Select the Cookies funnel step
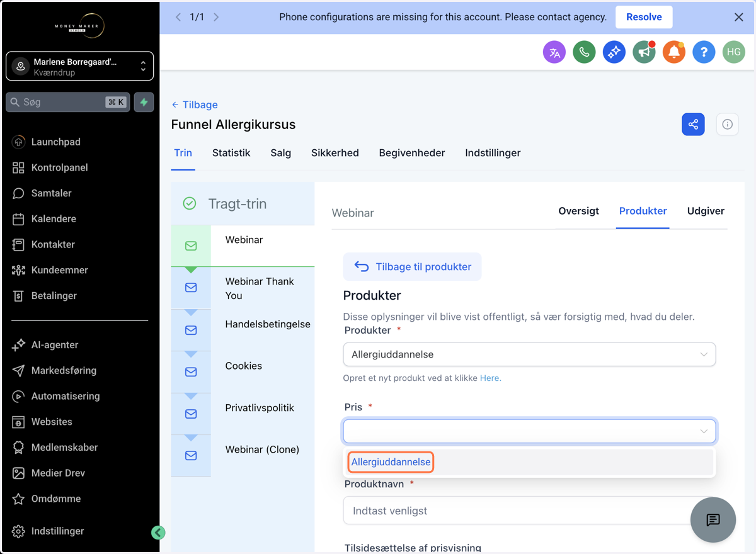The height and width of the screenshot is (554, 756). click(x=243, y=371)
